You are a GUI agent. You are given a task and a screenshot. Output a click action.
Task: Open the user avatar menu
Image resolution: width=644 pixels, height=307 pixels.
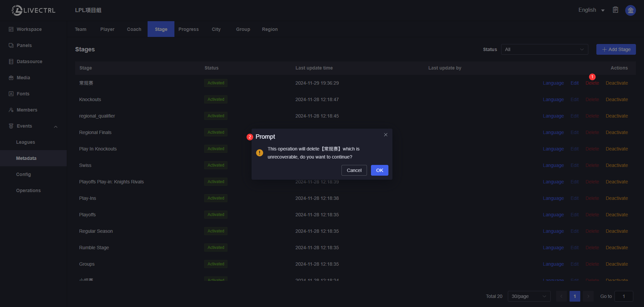[x=630, y=10]
